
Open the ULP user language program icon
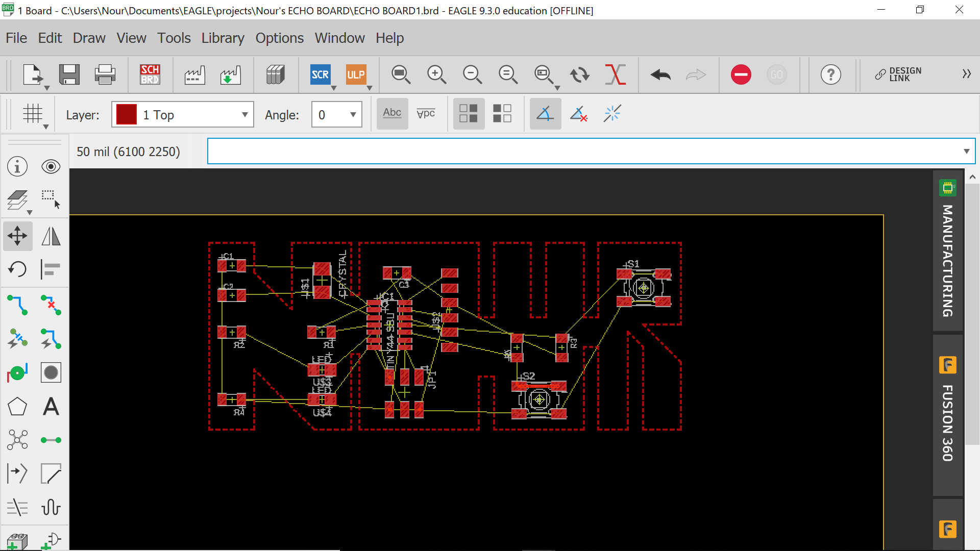[x=356, y=74]
